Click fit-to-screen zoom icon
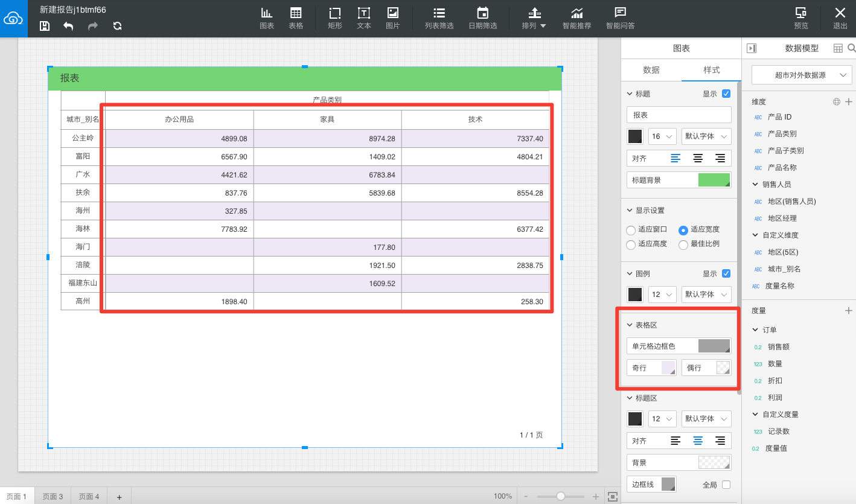Screen dimensions: 856x504 point(613,496)
